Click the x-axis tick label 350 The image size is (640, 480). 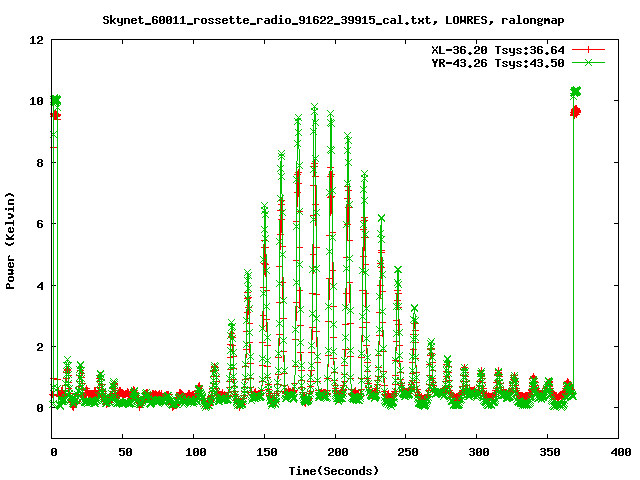tap(550, 452)
